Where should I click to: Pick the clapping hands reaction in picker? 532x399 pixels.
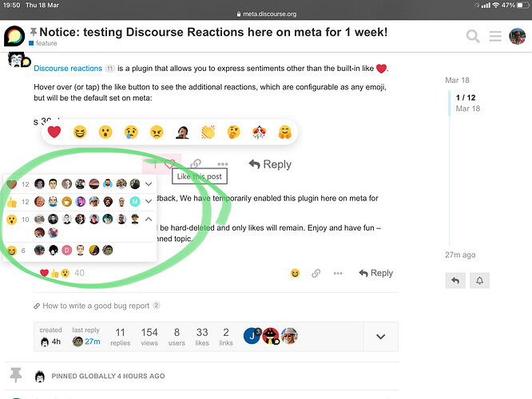point(208,132)
